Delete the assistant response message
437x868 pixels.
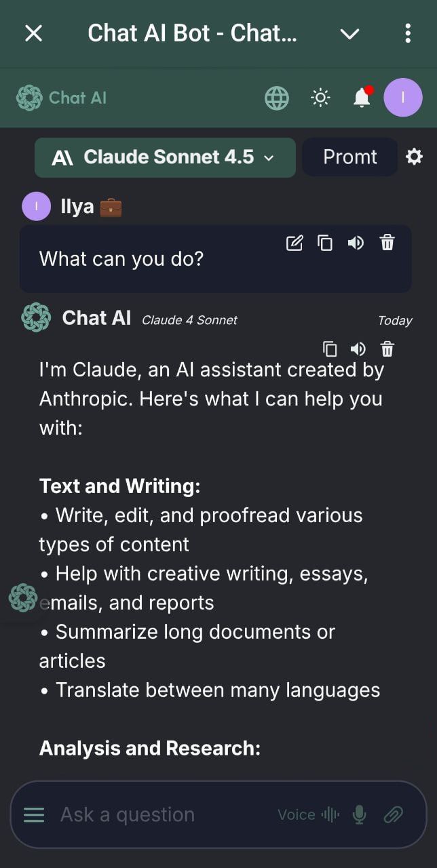(x=387, y=349)
